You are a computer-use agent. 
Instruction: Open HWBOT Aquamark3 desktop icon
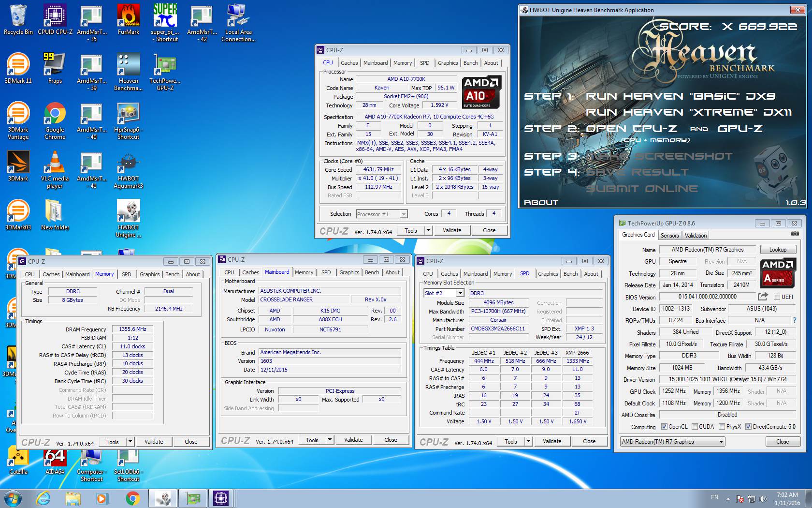(129, 169)
